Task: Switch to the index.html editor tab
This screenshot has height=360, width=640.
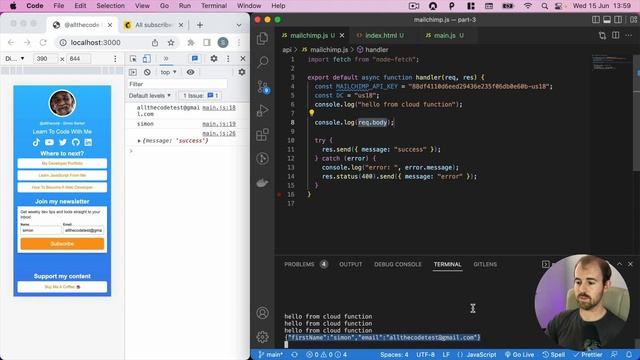Action: (381, 36)
